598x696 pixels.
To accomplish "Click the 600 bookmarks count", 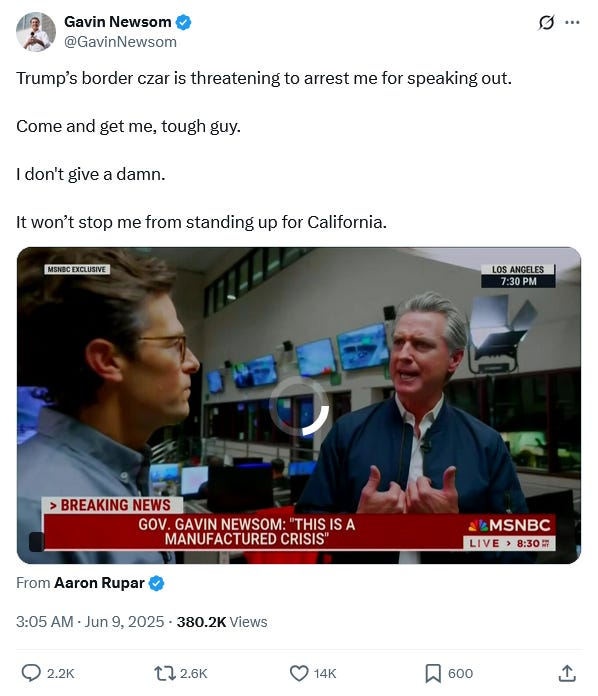I will coord(460,673).
